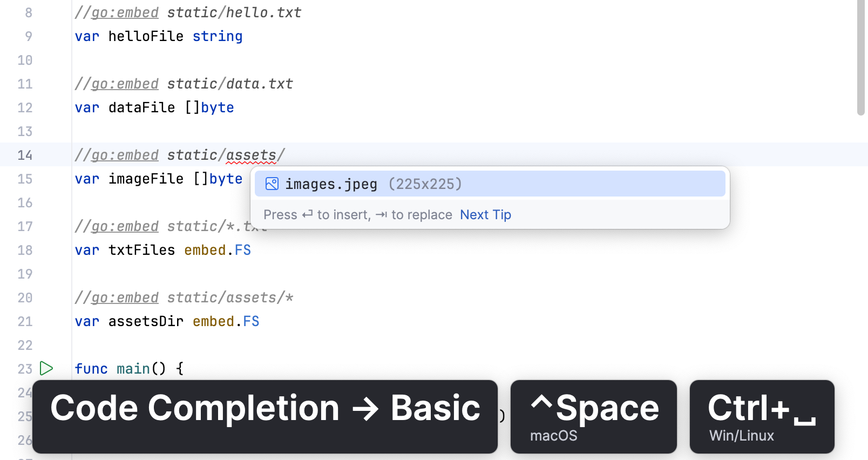Click the txtFiles variable name
Image resolution: width=868 pixels, height=460 pixels.
[x=141, y=250]
